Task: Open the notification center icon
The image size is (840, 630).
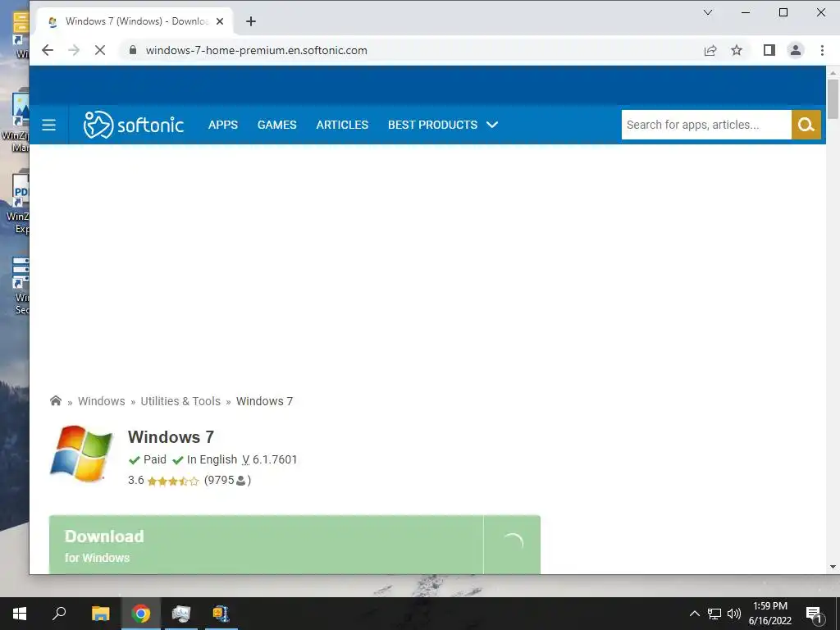Action: 814,614
